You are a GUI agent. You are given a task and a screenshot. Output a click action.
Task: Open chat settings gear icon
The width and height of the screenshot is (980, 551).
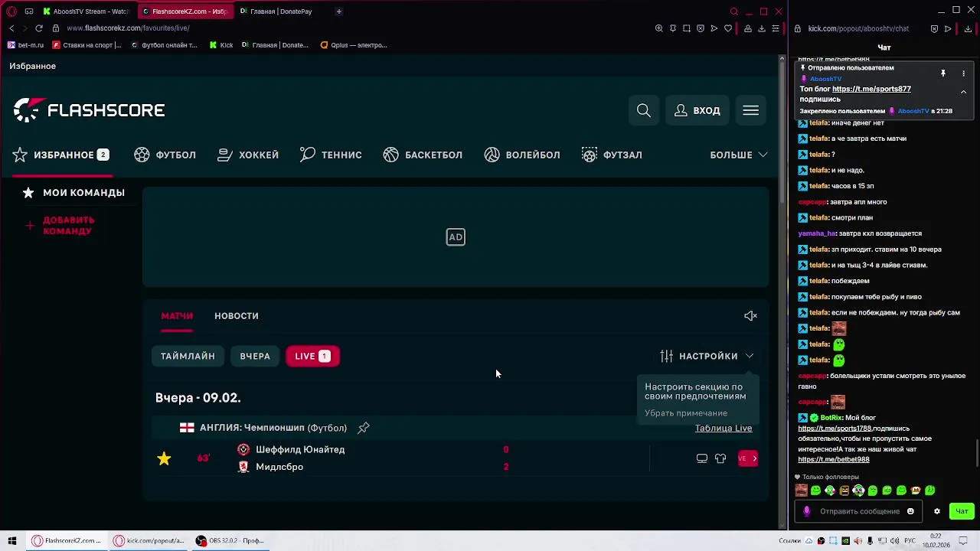936,511
